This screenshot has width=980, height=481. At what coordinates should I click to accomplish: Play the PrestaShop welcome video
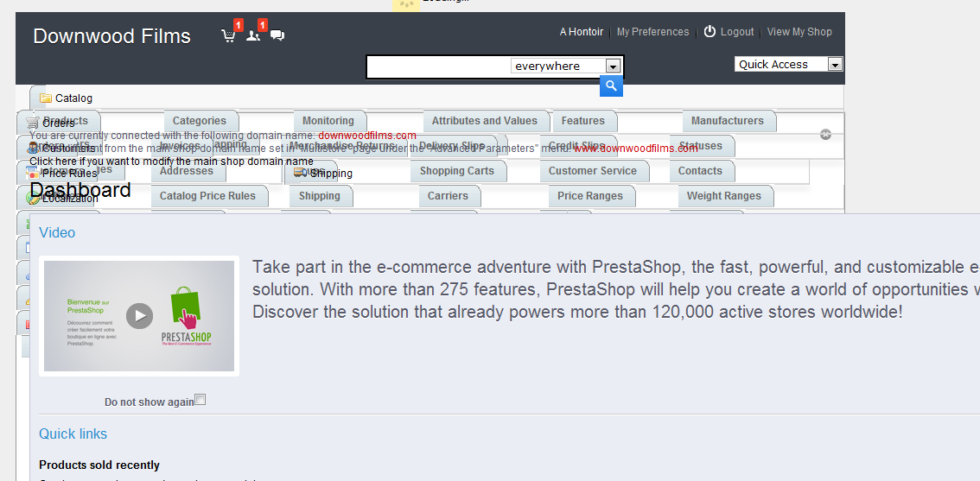(x=139, y=316)
